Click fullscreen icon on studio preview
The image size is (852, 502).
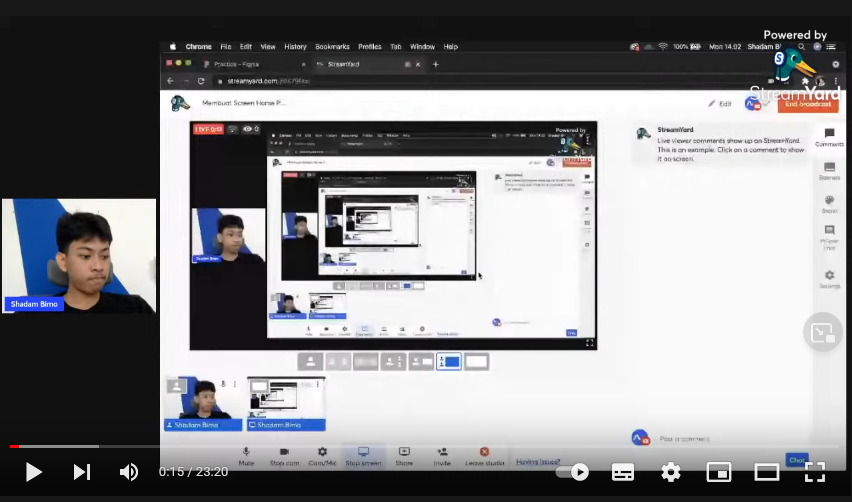(x=589, y=342)
